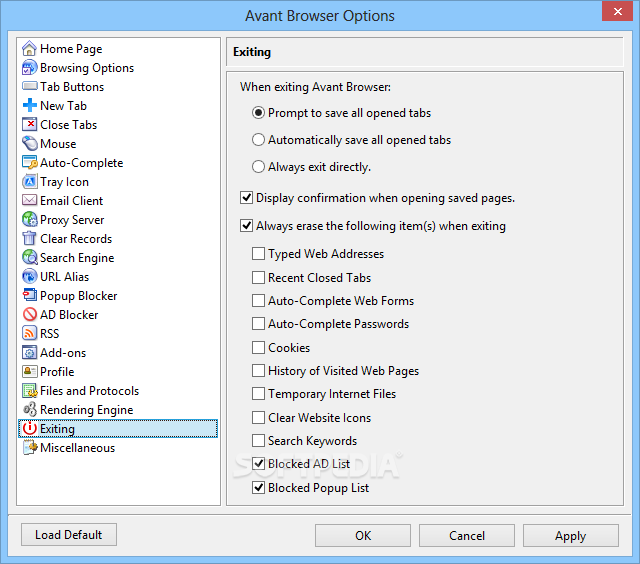640x564 pixels.
Task: Enable History of Visited Web Pages
Action: (x=258, y=371)
